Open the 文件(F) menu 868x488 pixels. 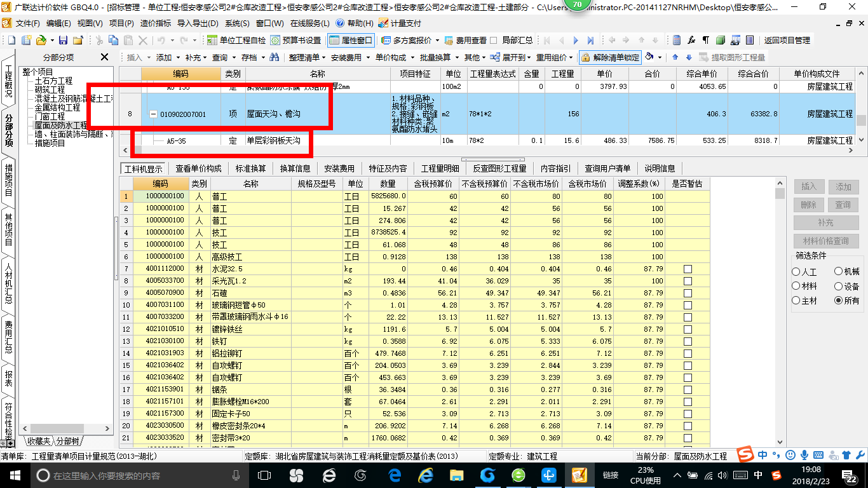coord(27,23)
